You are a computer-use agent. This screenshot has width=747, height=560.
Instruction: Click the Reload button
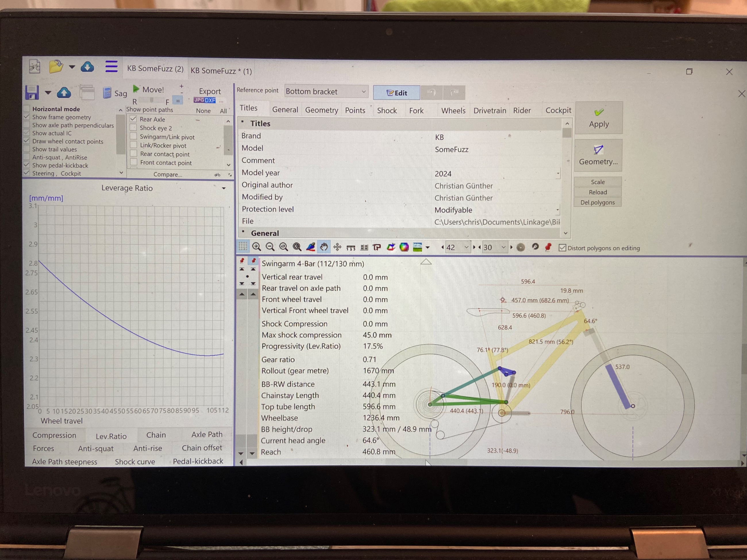[x=598, y=192]
